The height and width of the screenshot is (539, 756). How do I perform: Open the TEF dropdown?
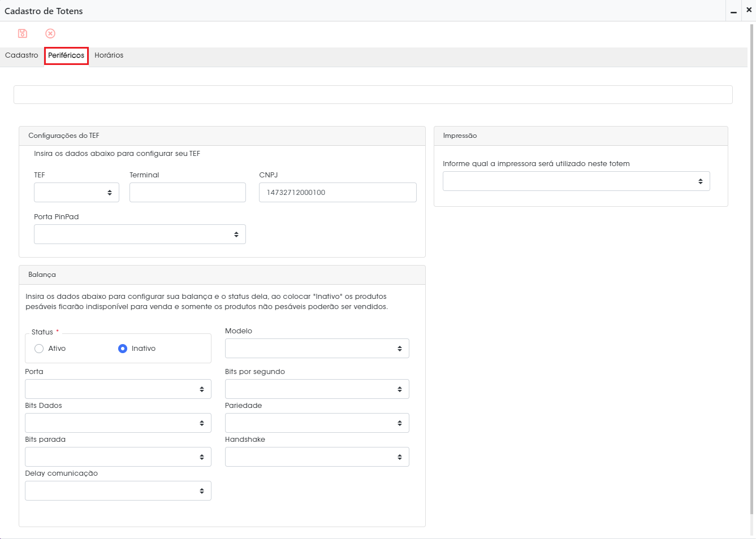pos(76,193)
